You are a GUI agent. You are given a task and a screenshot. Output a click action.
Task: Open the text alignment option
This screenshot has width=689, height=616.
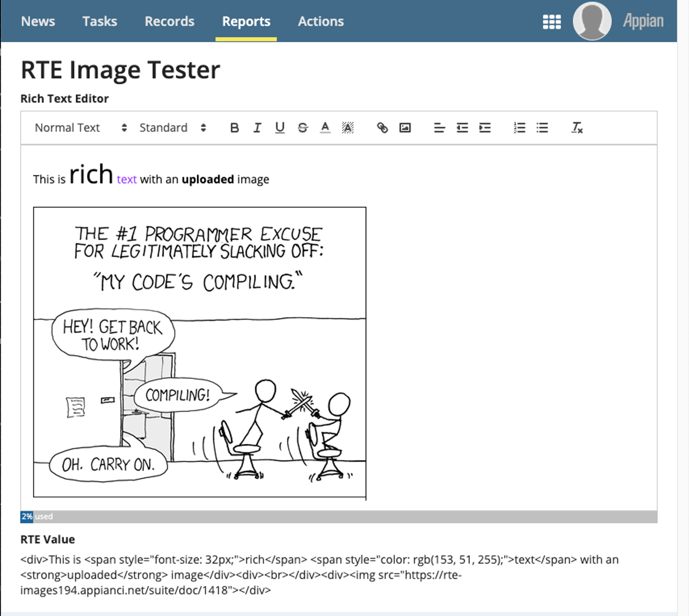(439, 128)
